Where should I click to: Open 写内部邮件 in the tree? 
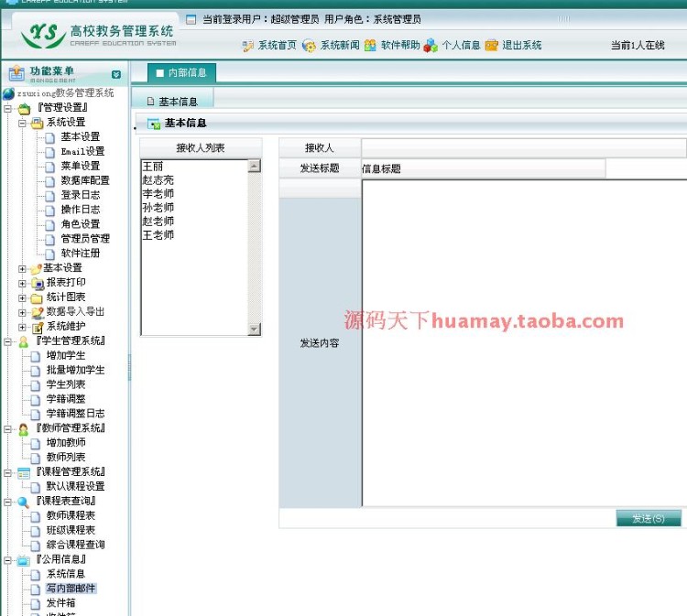71,589
